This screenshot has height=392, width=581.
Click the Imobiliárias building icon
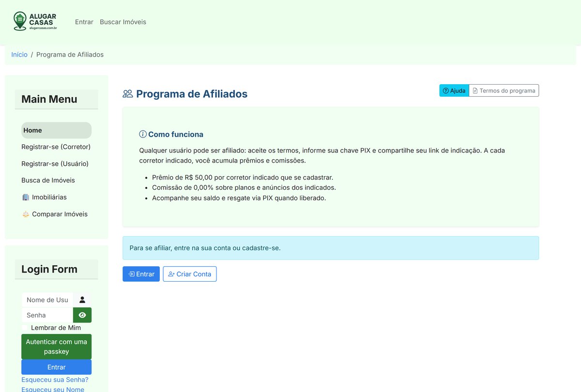[26, 197]
